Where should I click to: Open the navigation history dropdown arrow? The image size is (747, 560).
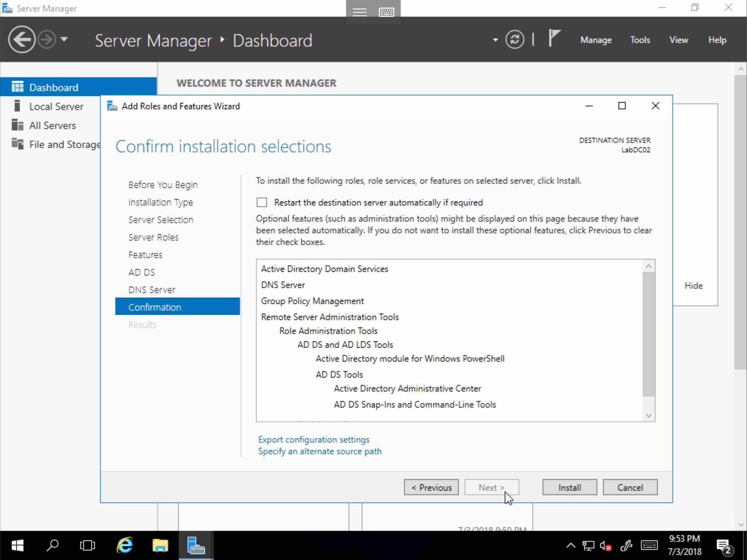[x=64, y=39]
